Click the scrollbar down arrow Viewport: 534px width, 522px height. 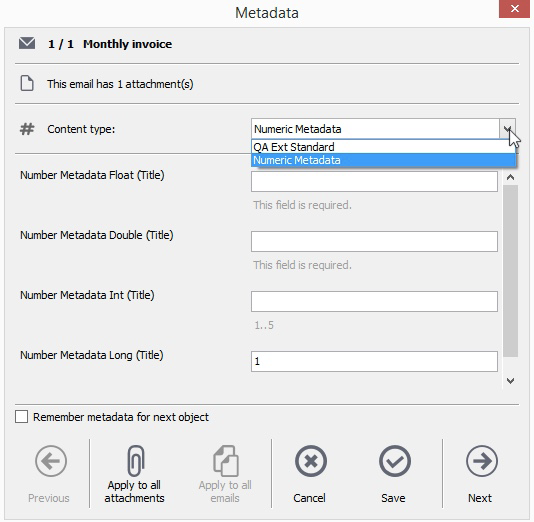tap(510, 381)
